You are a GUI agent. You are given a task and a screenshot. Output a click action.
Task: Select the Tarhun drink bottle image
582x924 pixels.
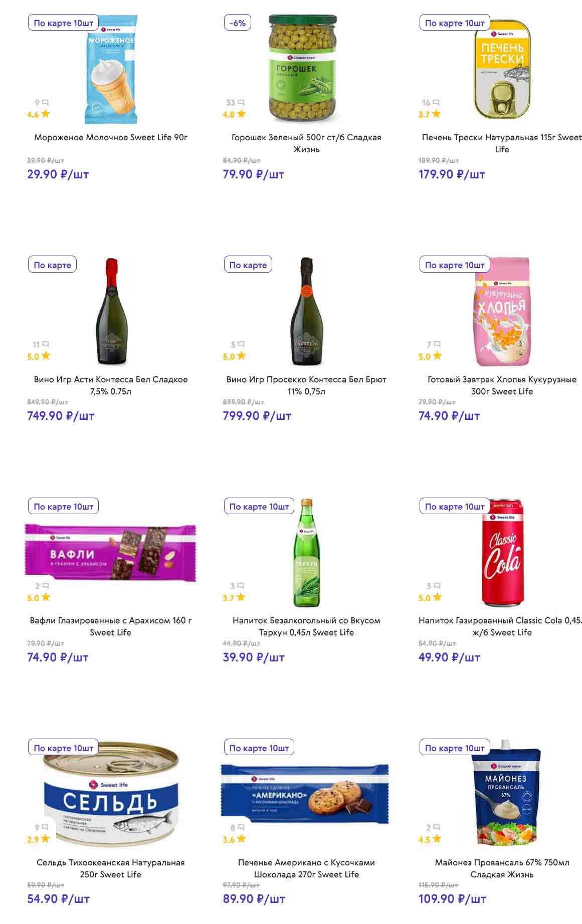coord(306,553)
